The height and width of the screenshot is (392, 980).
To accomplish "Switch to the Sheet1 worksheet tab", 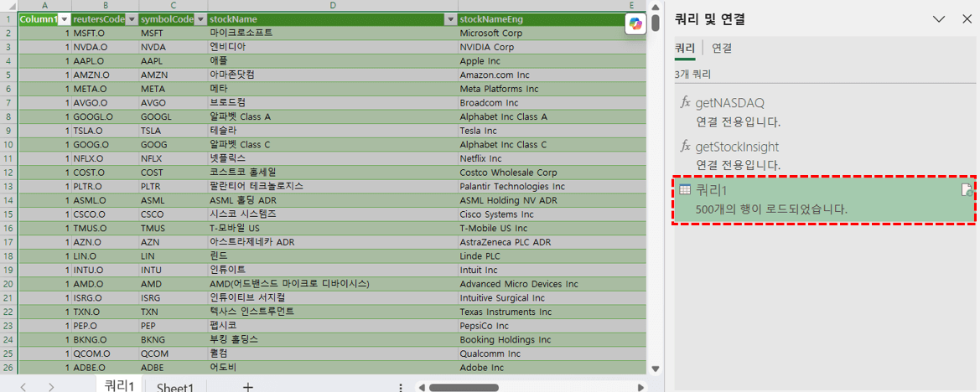I will (175, 386).
